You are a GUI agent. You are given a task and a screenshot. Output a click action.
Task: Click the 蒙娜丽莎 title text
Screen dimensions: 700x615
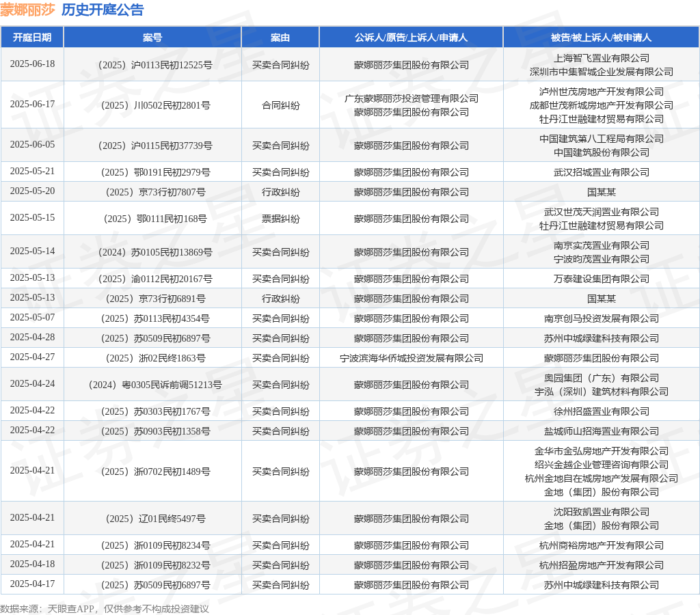(x=27, y=10)
